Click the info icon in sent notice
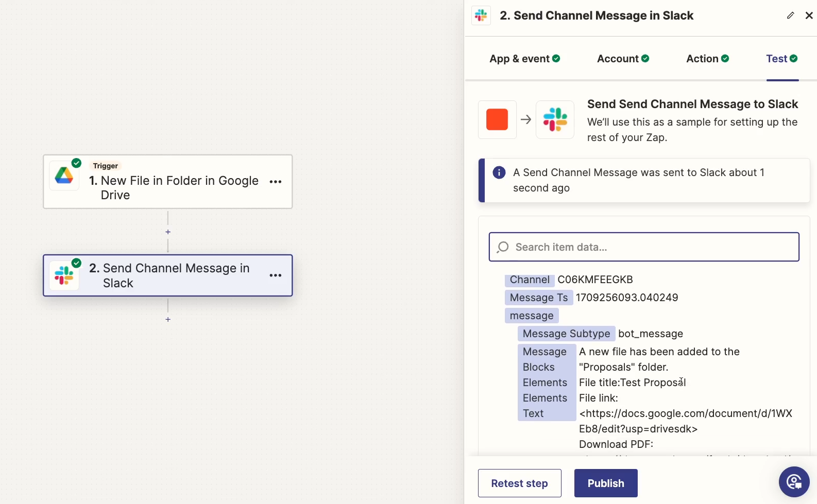Viewport: 817px width, 504px height. point(499,172)
